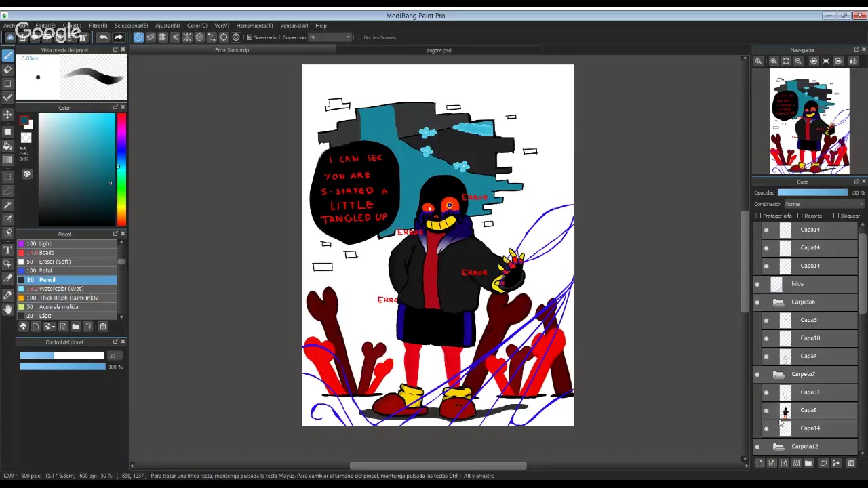Click the layer Opacidad slider
Screen dimensions: 868x488
(x=812, y=192)
